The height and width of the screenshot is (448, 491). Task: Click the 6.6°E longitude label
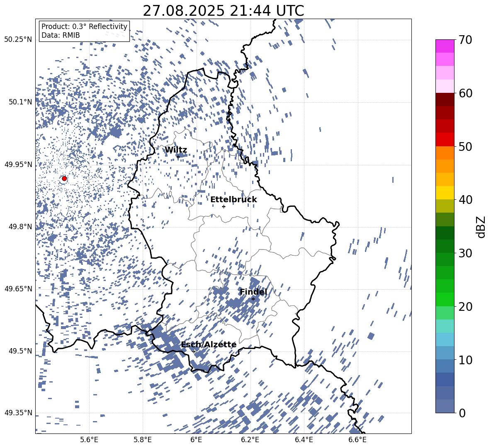click(x=357, y=440)
